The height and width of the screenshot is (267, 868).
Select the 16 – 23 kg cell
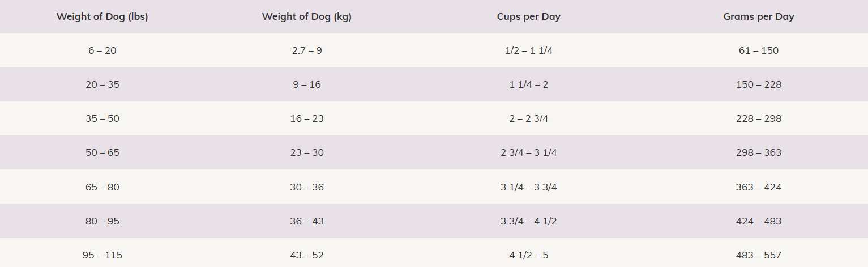coord(306,118)
